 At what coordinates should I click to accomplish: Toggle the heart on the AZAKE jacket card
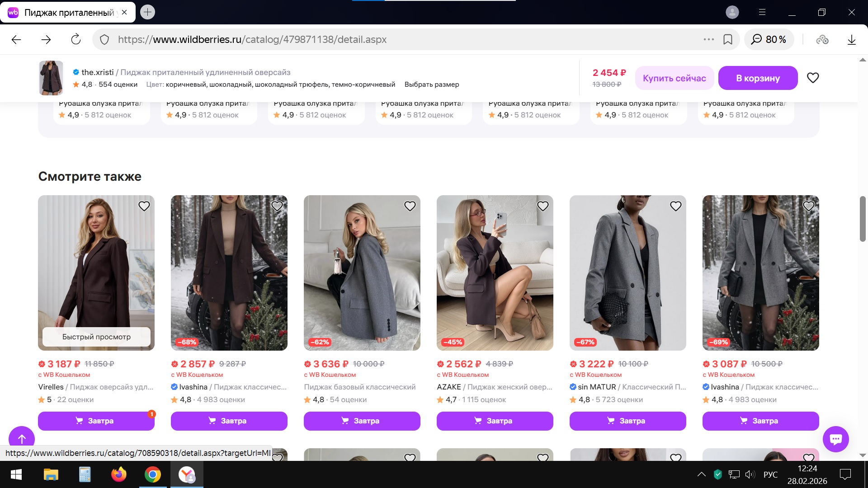[542, 206]
